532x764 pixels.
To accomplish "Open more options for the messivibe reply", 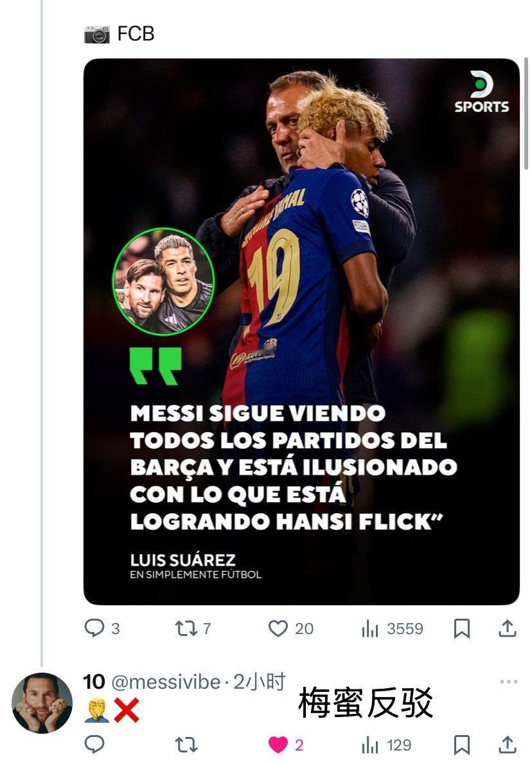I will pyautogui.click(x=509, y=681).
